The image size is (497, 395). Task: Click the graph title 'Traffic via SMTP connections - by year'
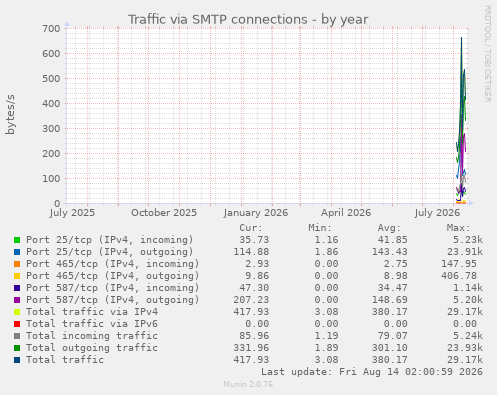pyautogui.click(x=248, y=19)
